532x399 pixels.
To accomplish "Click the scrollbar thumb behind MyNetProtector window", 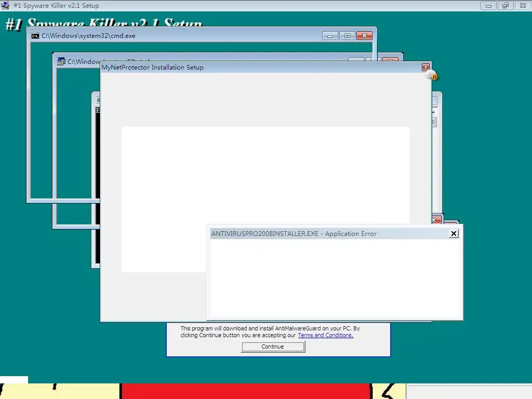I will tap(434, 122).
